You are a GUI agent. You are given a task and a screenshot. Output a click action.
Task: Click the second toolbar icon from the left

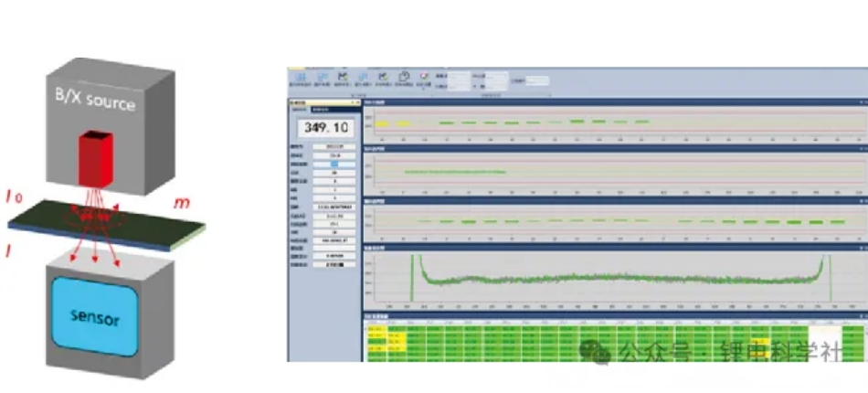[x=320, y=79]
